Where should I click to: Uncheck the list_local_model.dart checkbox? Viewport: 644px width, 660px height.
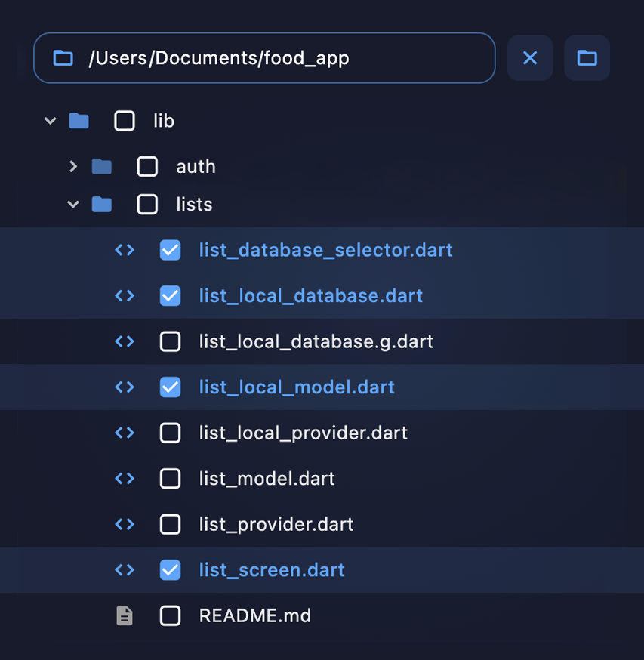pos(171,387)
